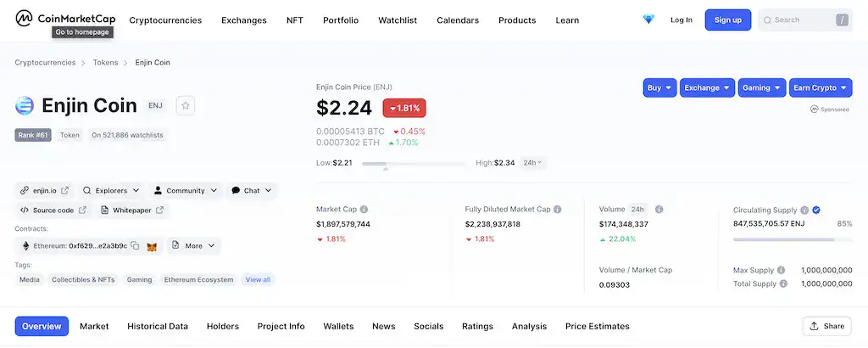The width and height of the screenshot is (868, 348).
Task: Click Fully Diluted Market Cap info icon
Action: pos(558,210)
